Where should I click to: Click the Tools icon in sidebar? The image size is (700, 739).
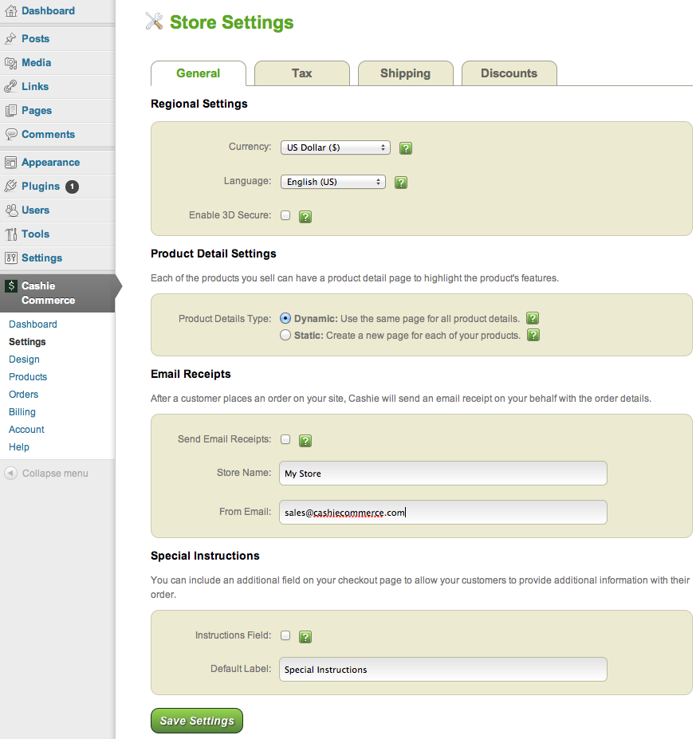11,234
